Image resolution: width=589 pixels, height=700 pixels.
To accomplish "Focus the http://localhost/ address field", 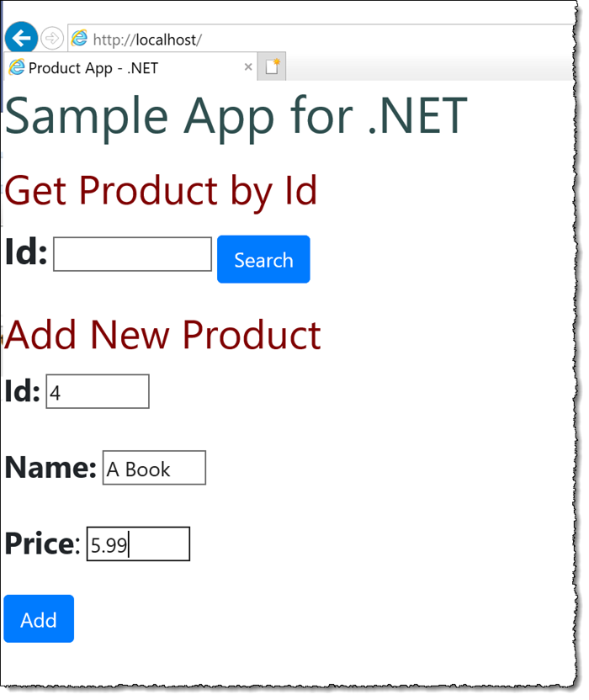I will 321,40.
